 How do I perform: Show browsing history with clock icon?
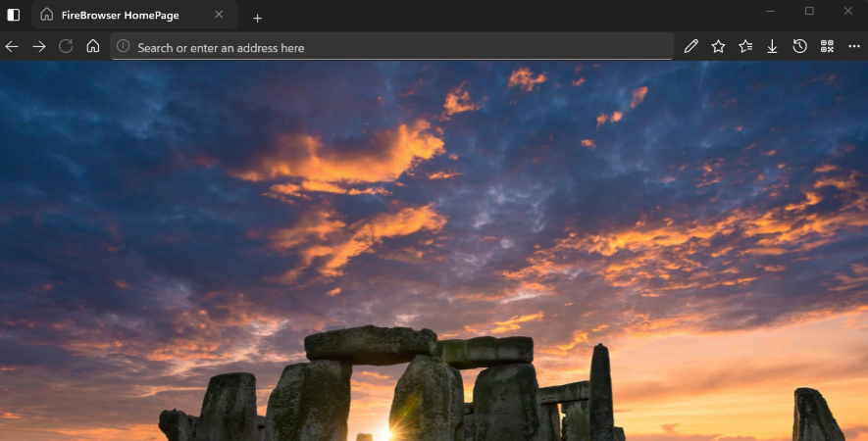[799, 46]
